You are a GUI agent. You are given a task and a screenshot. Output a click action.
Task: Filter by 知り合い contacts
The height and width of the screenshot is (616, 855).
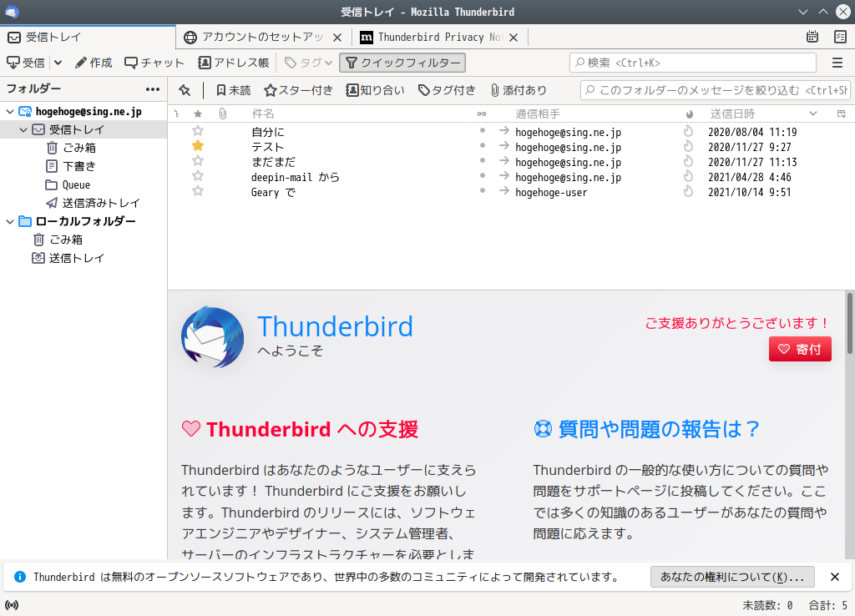(375, 90)
